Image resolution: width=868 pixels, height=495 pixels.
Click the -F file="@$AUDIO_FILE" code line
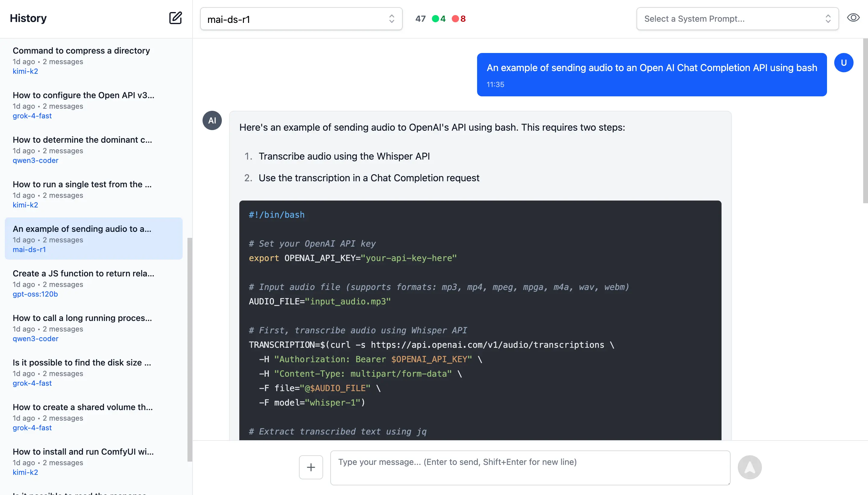tap(320, 388)
